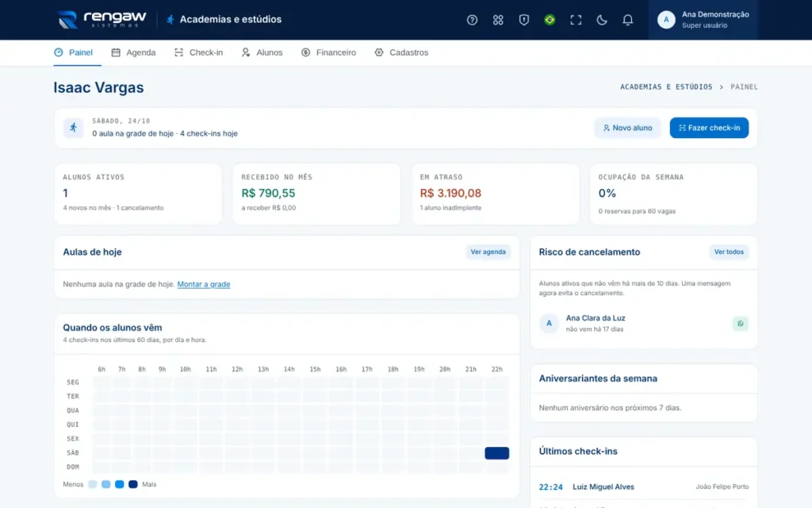Toggle dark mode moon icon
Image resolution: width=812 pixels, height=508 pixels.
pos(601,20)
